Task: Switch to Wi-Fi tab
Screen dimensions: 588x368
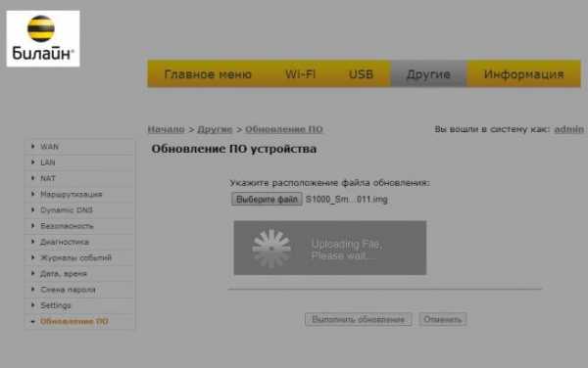Action: tap(301, 74)
